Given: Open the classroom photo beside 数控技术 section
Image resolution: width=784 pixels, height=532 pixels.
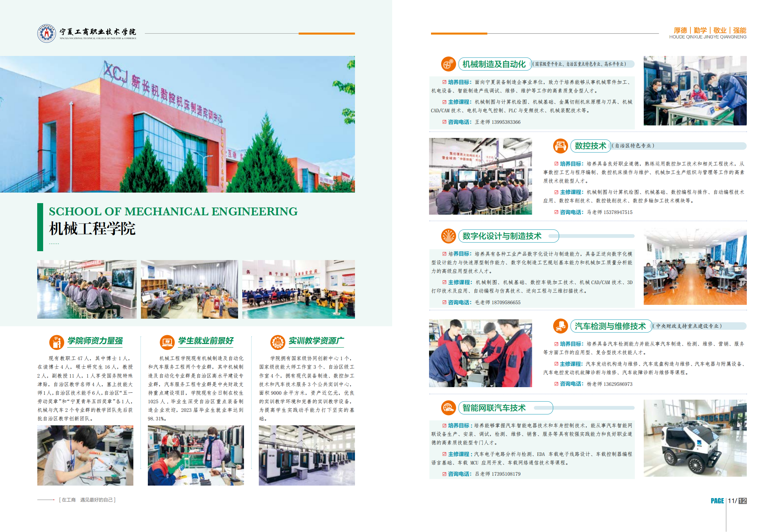Looking at the screenshot, I should coord(480,176).
